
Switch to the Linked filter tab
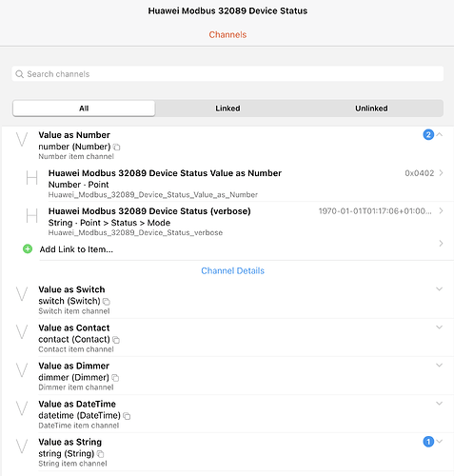[227, 109]
